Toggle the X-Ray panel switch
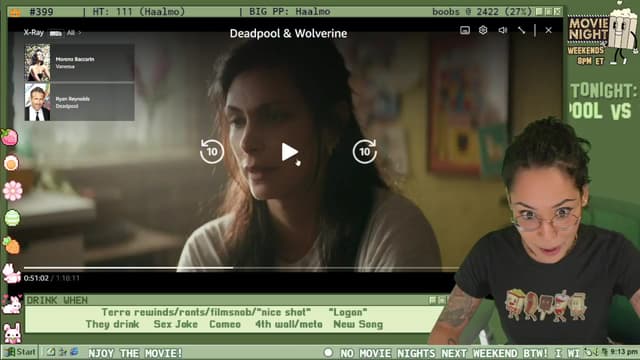This screenshot has width=640, height=360. (56, 33)
